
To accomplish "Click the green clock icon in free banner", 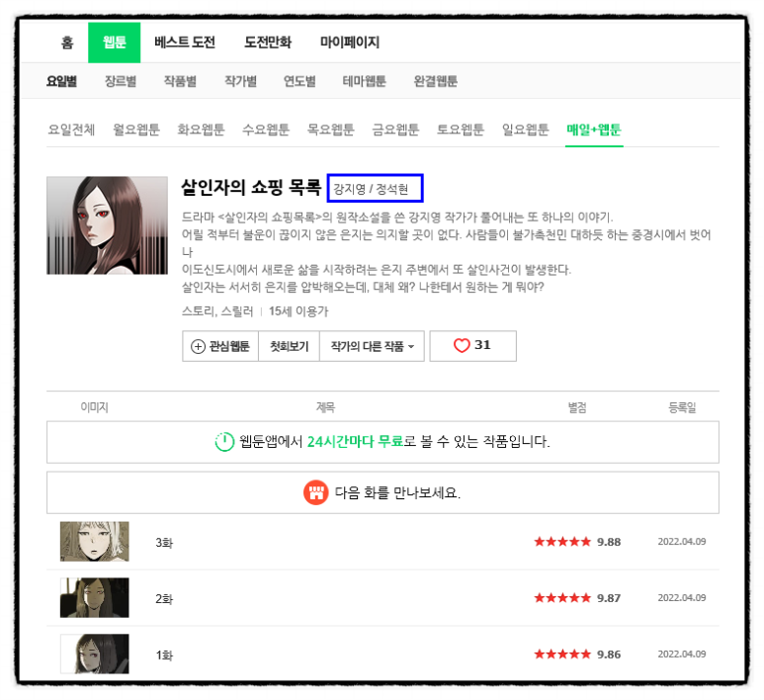I will click(x=224, y=442).
